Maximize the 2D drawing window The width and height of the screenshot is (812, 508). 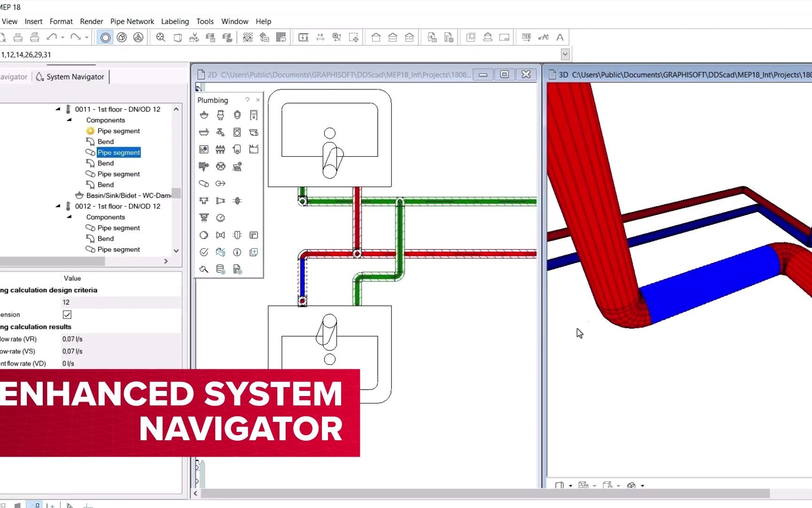[504, 74]
